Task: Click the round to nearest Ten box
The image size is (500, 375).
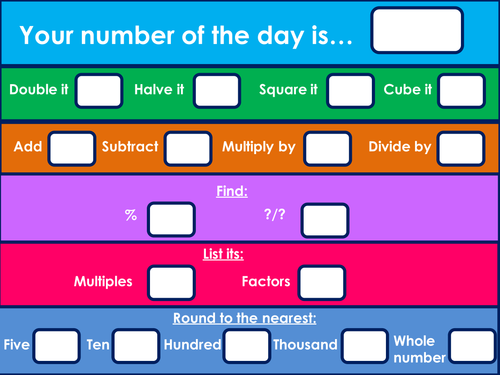Action: tap(136, 346)
